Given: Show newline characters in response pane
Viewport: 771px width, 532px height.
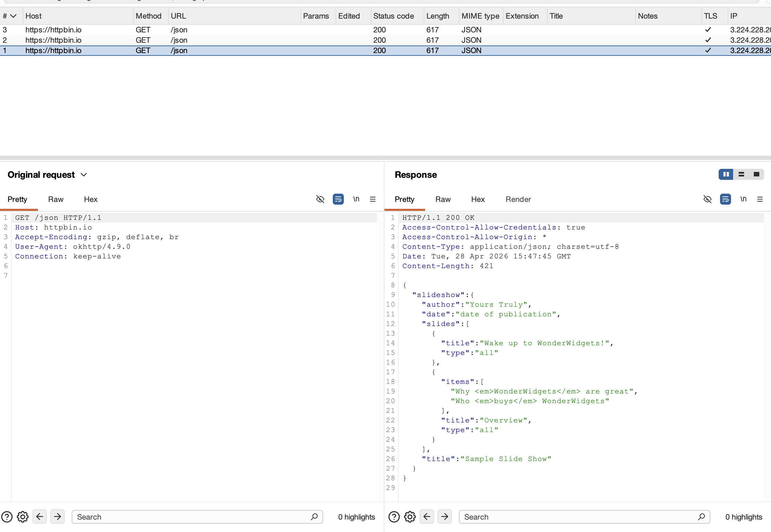Looking at the screenshot, I should 743,199.
